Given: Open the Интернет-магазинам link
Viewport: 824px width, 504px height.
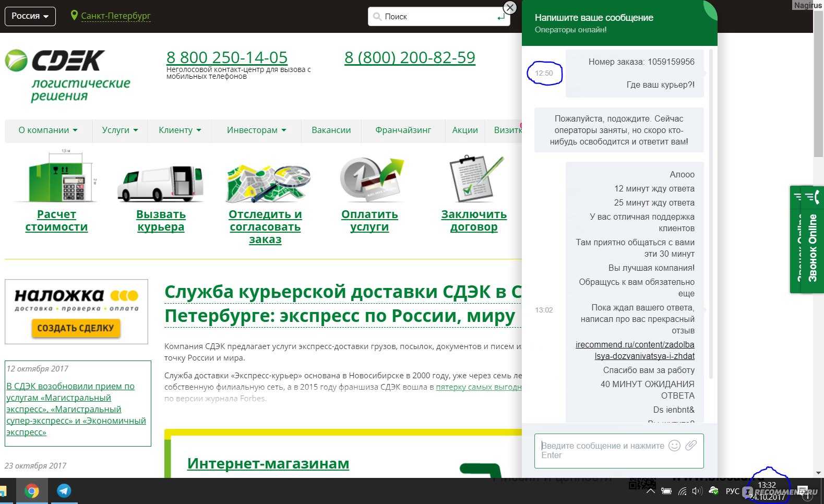Looking at the screenshot, I should click(268, 463).
